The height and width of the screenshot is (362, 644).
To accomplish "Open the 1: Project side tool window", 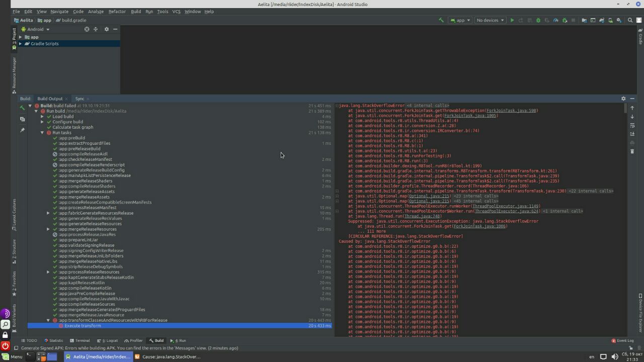I will (14, 39).
